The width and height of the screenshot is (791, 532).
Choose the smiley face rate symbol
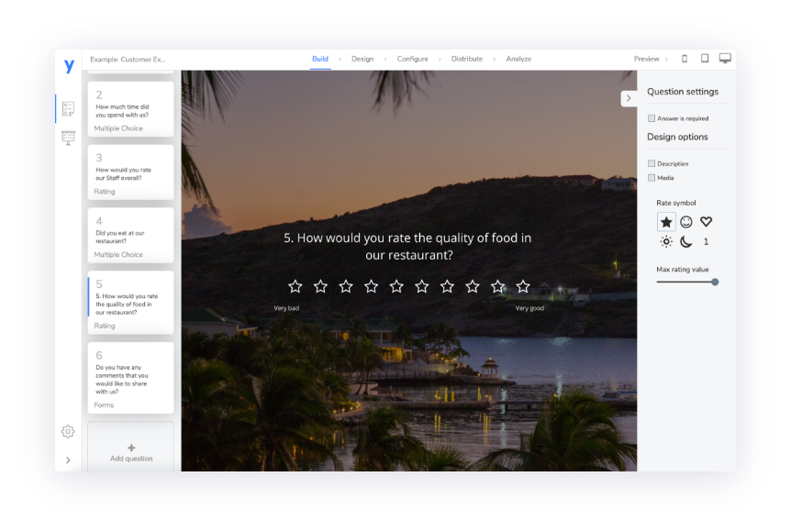point(686,222)
